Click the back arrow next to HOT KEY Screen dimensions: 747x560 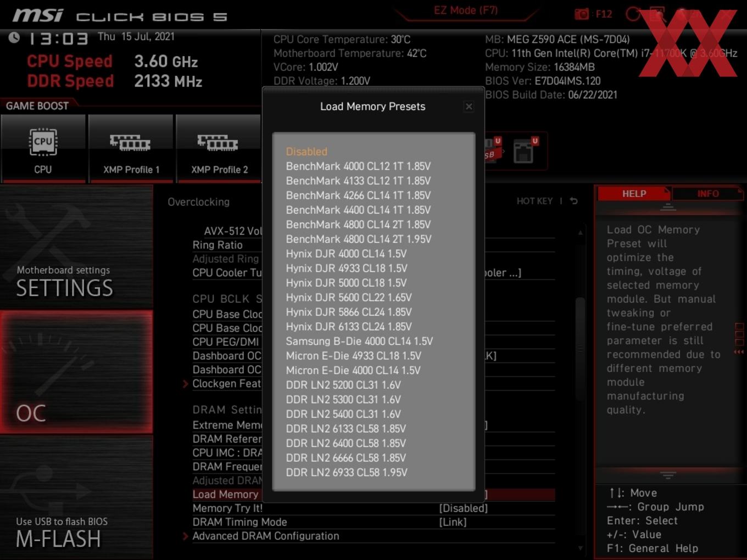[x=573, y=201]
